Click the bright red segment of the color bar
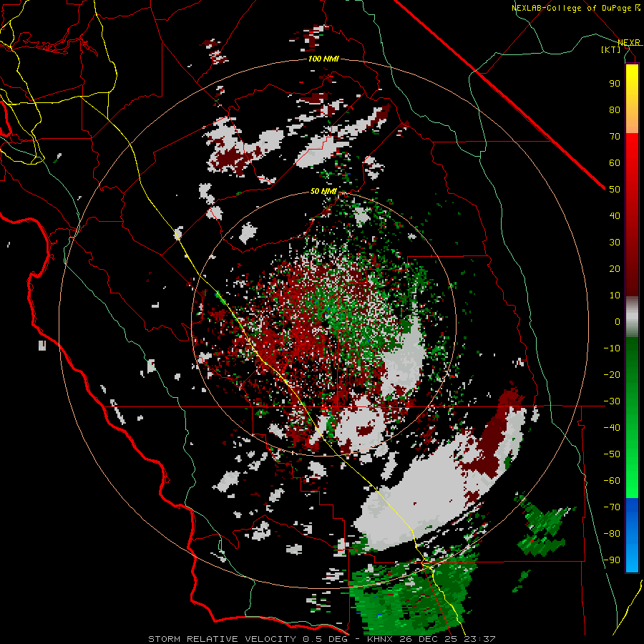The height and width of the screenshot is (644, 644). [632, 150]
